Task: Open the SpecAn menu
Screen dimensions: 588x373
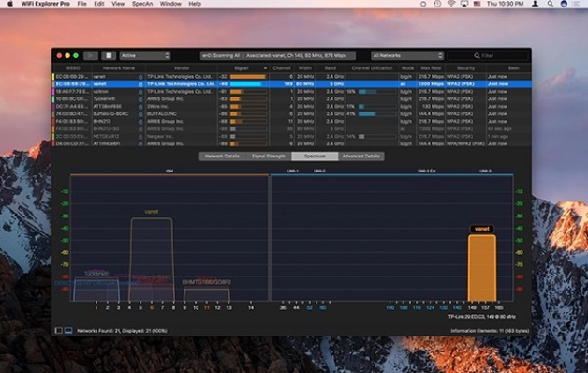Action: [x=142, y=4]
